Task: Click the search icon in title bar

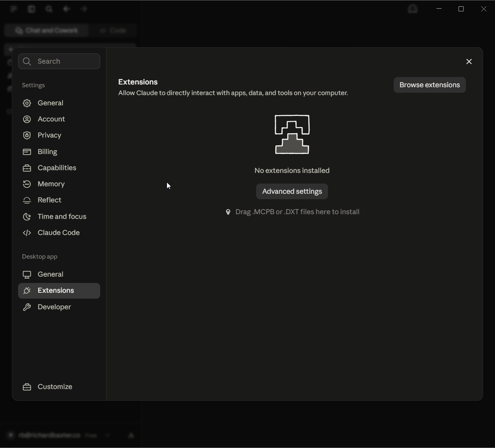Action: pyautogui.click(x=49, y=9)
